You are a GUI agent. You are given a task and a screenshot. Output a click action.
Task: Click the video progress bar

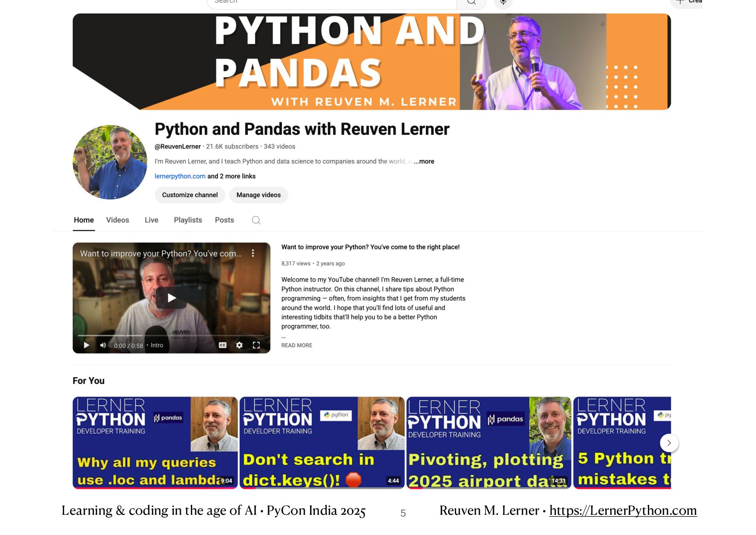coord(171,336)
